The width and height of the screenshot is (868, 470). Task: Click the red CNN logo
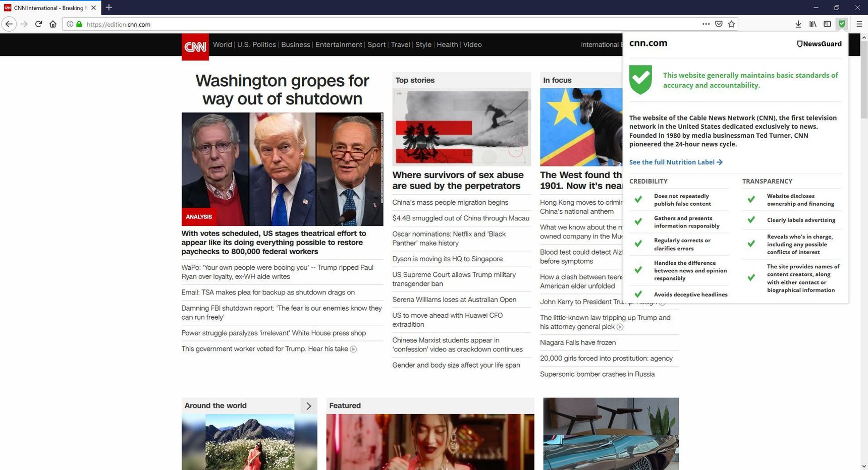click(x=195, y=47)
